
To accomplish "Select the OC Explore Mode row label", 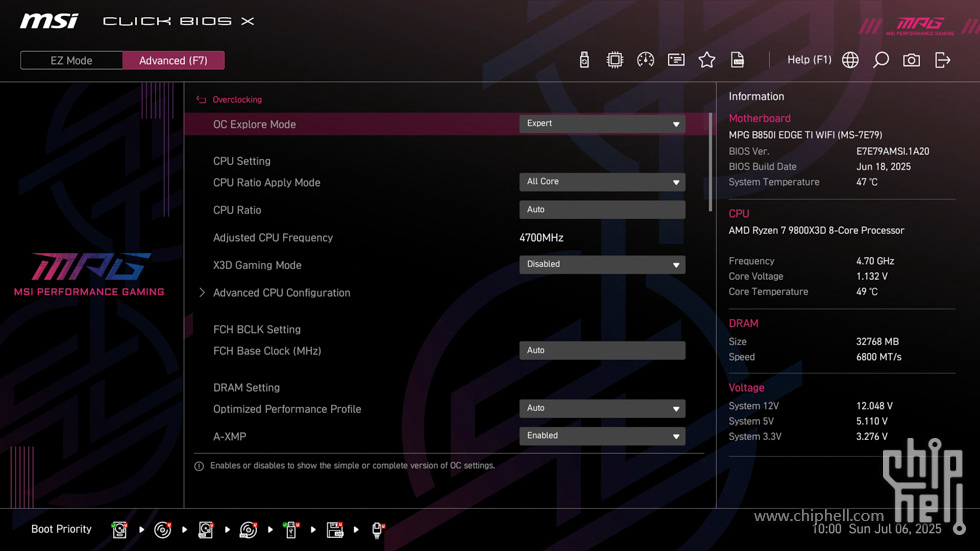I will (x=254, y=124).
